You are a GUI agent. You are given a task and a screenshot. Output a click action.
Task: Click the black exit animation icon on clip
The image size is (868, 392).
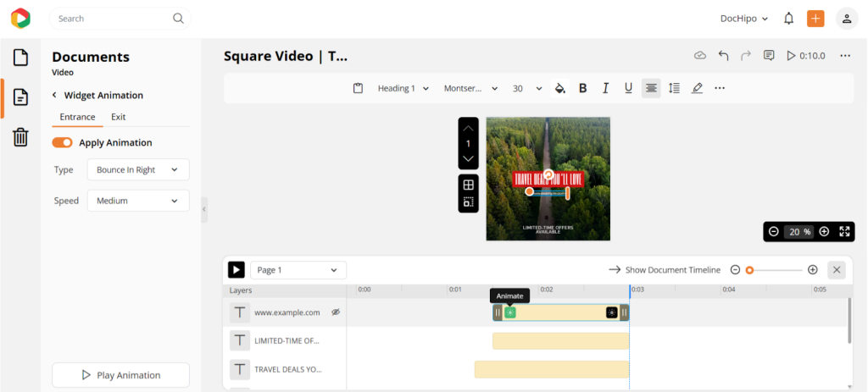[x=612, y=312]
